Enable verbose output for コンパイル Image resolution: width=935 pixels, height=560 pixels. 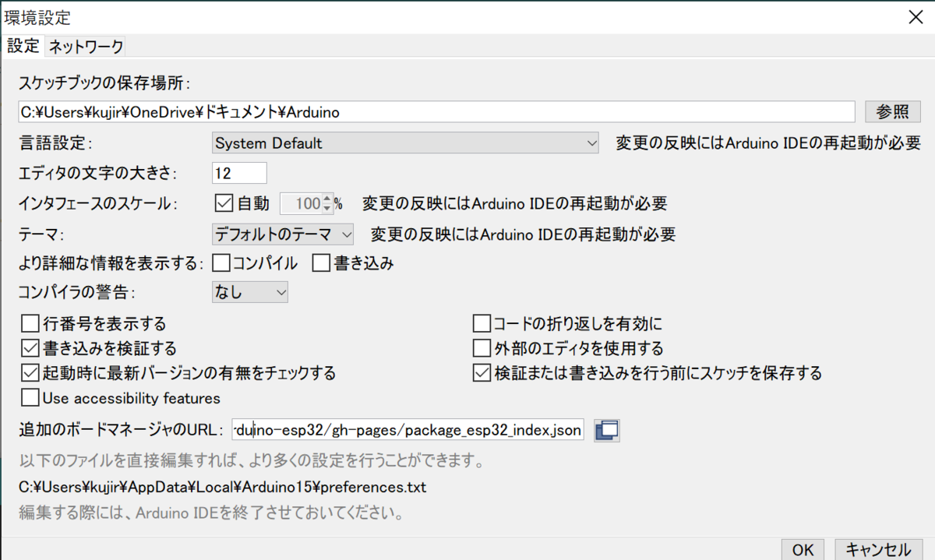click(x=222, y=262)
